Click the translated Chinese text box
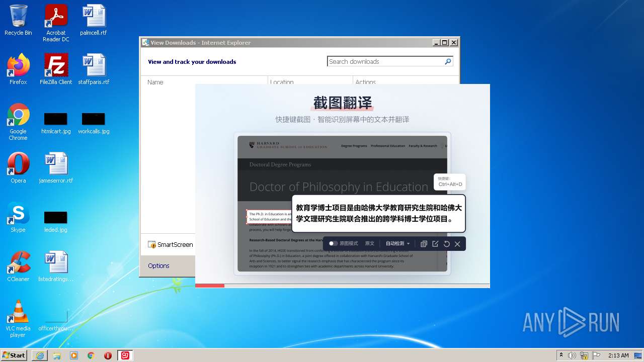This screenshot has width=644, height=362. coord(379,213)
